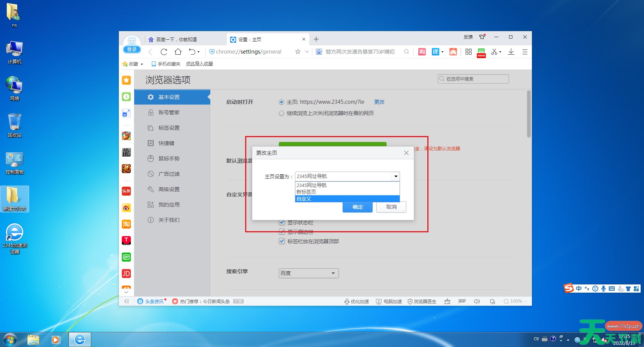Click the 100% zoom control

point(515,301)
